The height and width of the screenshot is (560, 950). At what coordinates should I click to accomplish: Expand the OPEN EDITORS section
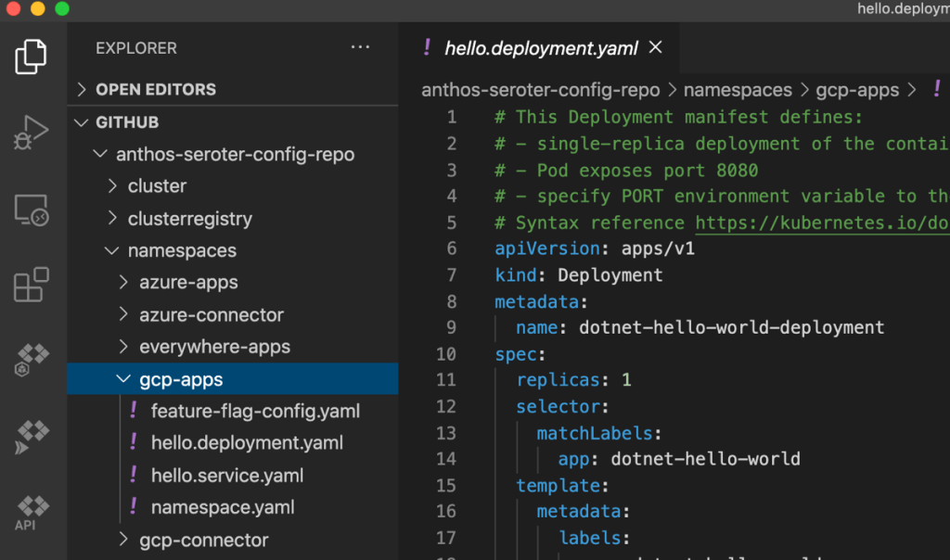[155, 89]
